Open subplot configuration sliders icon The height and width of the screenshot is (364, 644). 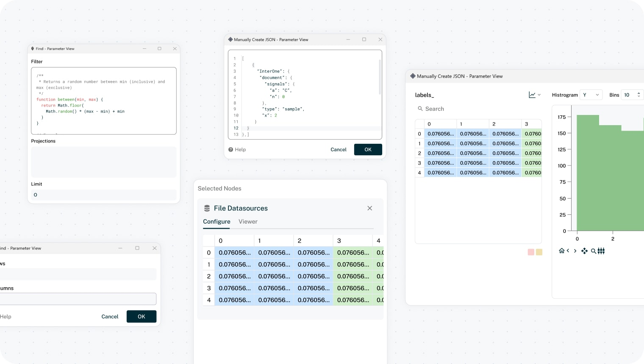601,251
